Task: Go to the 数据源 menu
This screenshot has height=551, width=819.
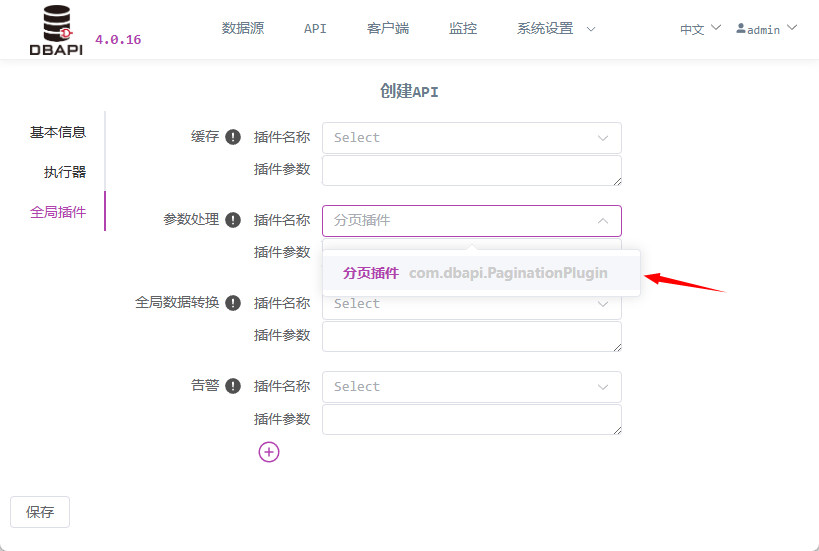Action: coord(243,28)
